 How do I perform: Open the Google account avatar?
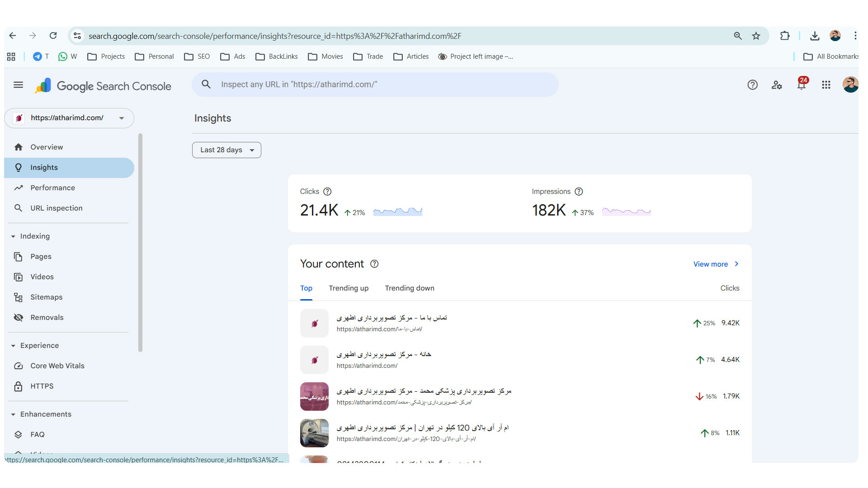[x=850, y=85]
